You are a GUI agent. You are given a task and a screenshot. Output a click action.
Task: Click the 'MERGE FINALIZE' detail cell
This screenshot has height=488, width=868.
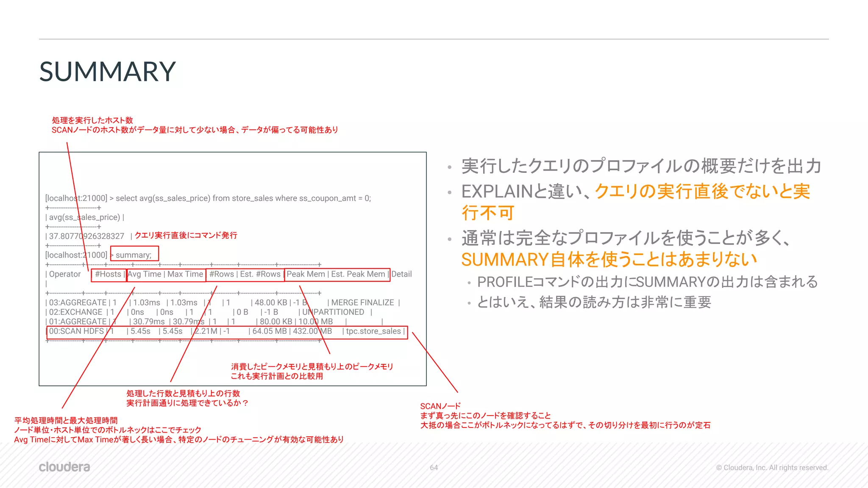[363, 302]
